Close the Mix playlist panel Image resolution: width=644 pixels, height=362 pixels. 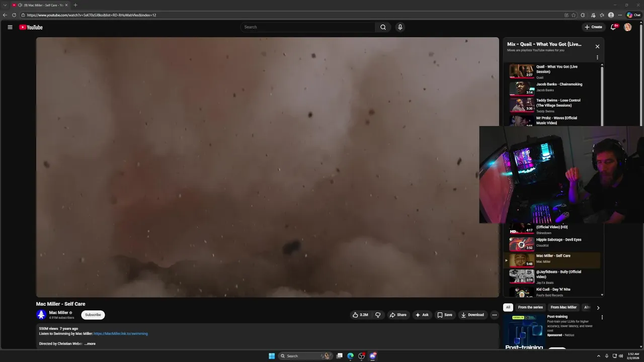597,46
